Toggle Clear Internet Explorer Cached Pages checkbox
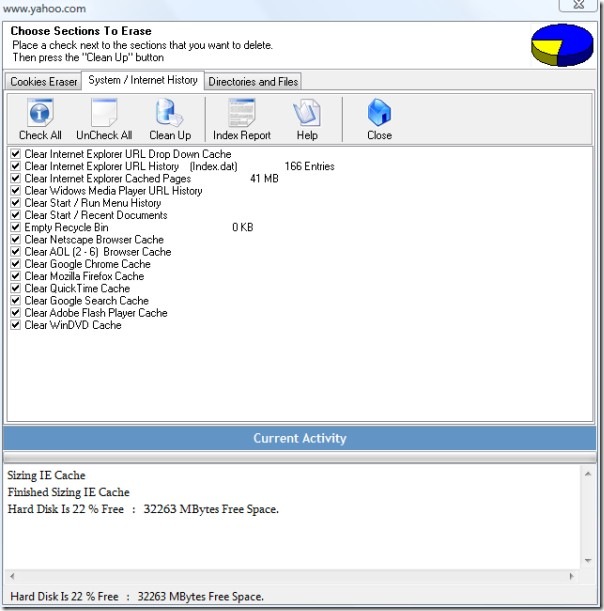Image resolution: width=604 pixels, height=611 pixels. click(x=16, y=178)
